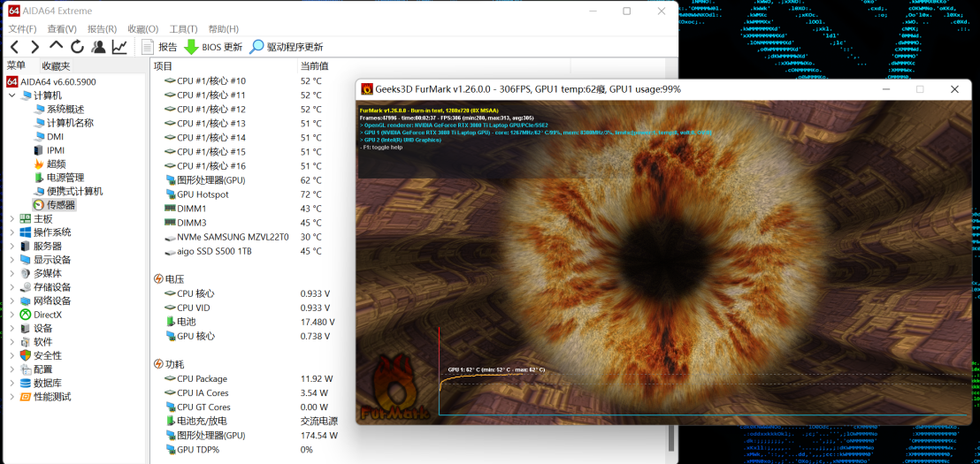The image size is (980, 464).
Task: Click the AIDA64 sensor list vertical scrollbar
Action: click(672, 437)
